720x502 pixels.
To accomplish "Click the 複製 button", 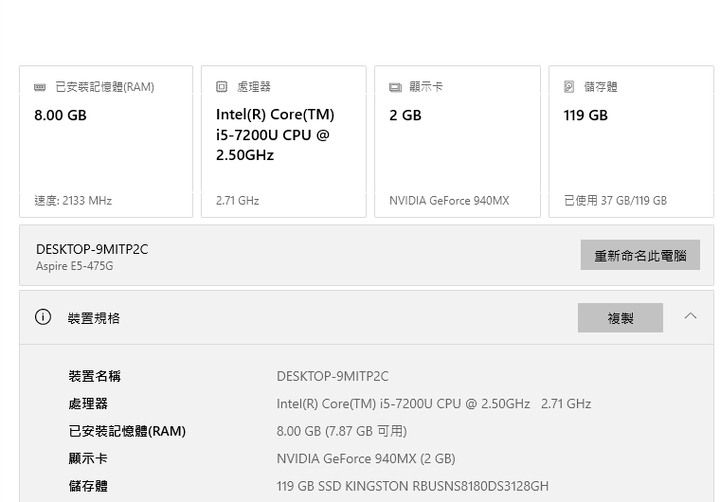I will pyautogui.click(x=620, y=317).
